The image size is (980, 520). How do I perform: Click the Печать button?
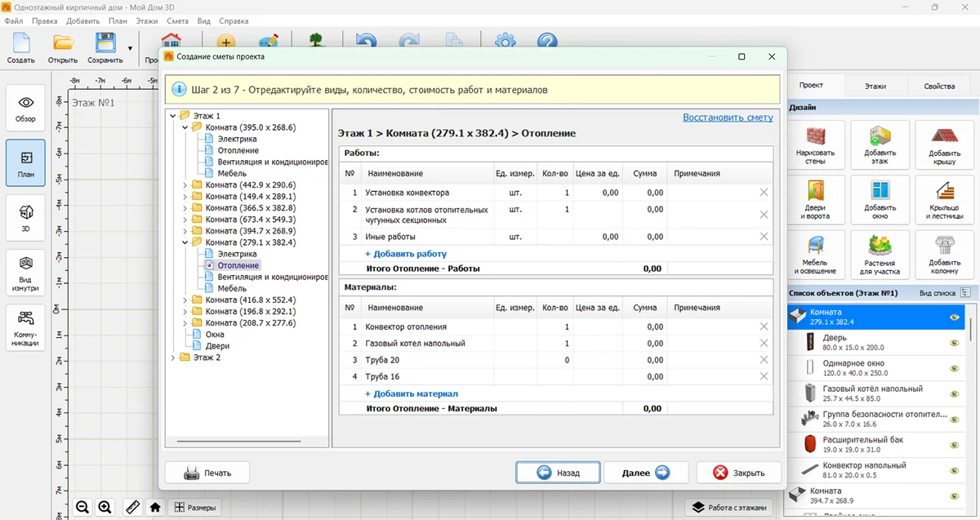point(207,473)
